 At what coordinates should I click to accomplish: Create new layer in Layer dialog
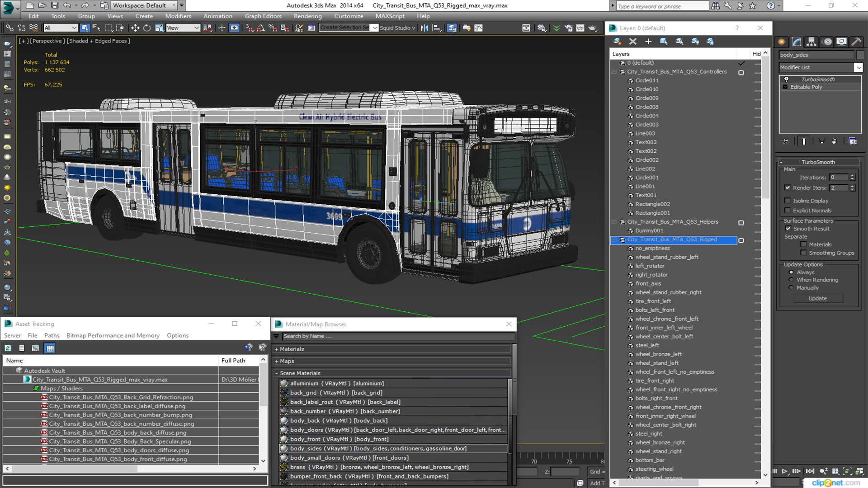pos(617,41)
